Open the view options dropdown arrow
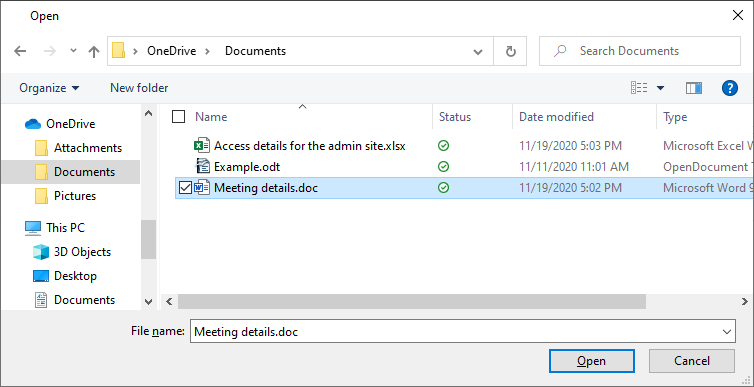The height and width of the screenshot is (387, 754). (x=660, y=88)
